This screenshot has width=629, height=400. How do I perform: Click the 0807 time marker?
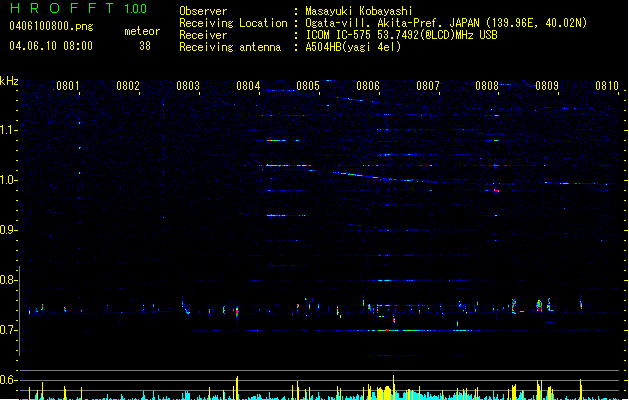tap(428, 86)
